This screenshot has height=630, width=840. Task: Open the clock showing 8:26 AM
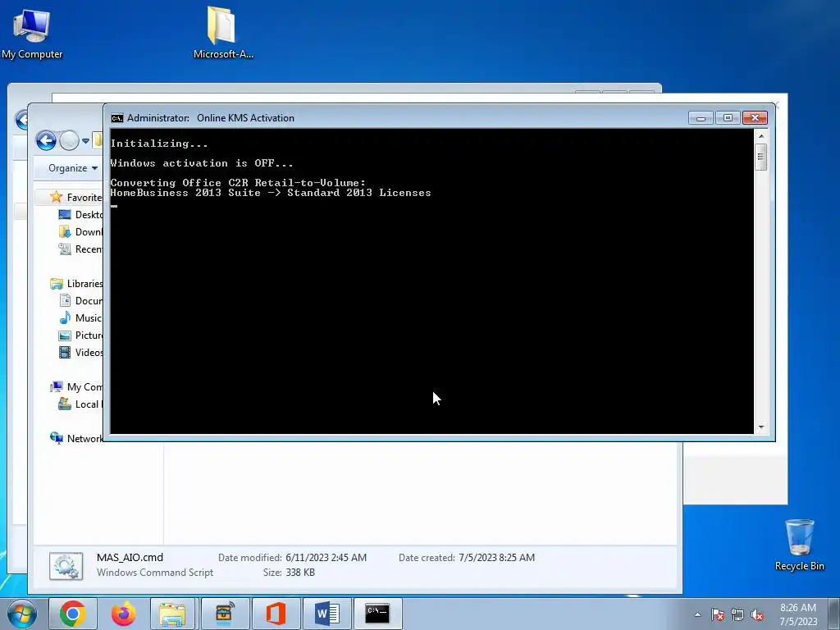pyautogui.click(x=798, y=614)
